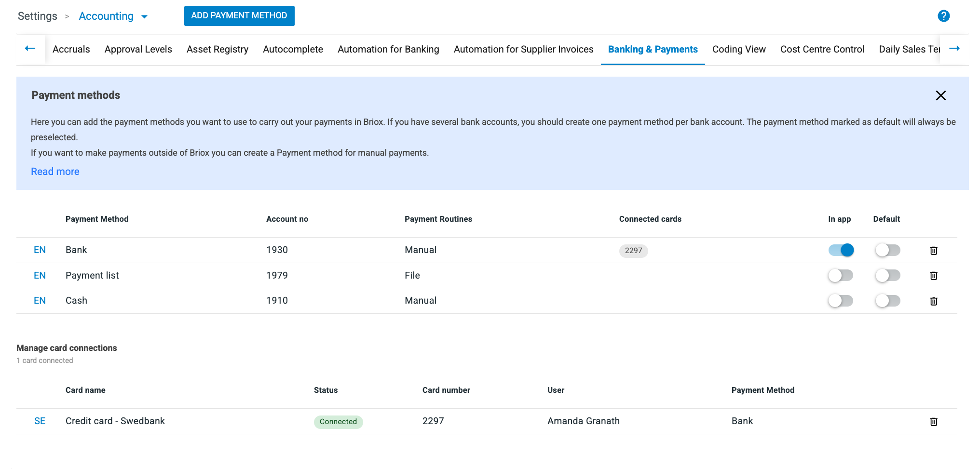Follow the Read more link
Image resolution: width=980 pixels, height=469 pixels.
55,172
